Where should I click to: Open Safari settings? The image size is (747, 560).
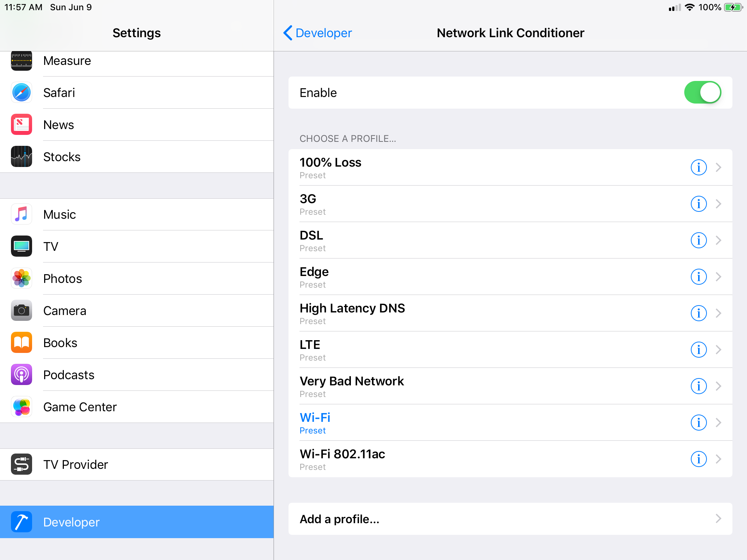tap(137, 93)
